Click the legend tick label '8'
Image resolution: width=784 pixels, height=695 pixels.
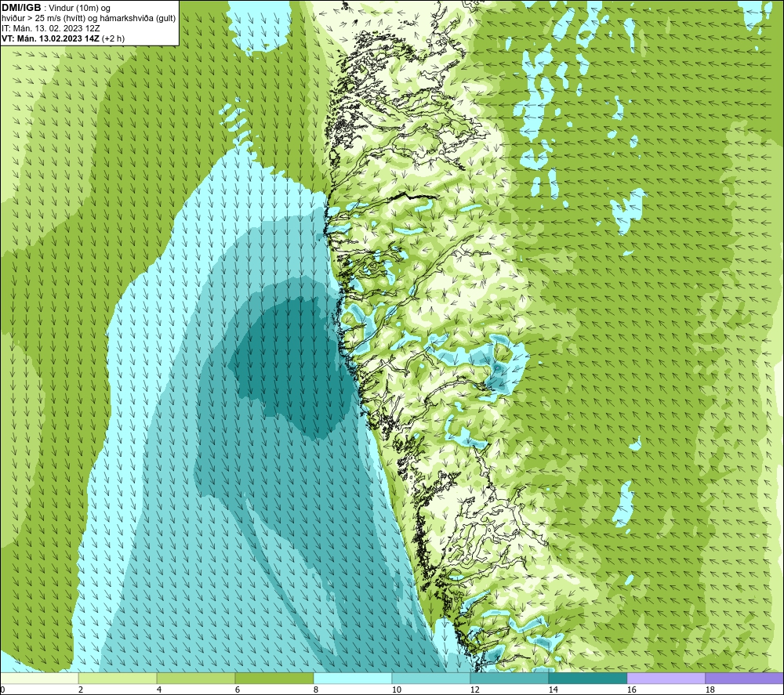[315, 690]
